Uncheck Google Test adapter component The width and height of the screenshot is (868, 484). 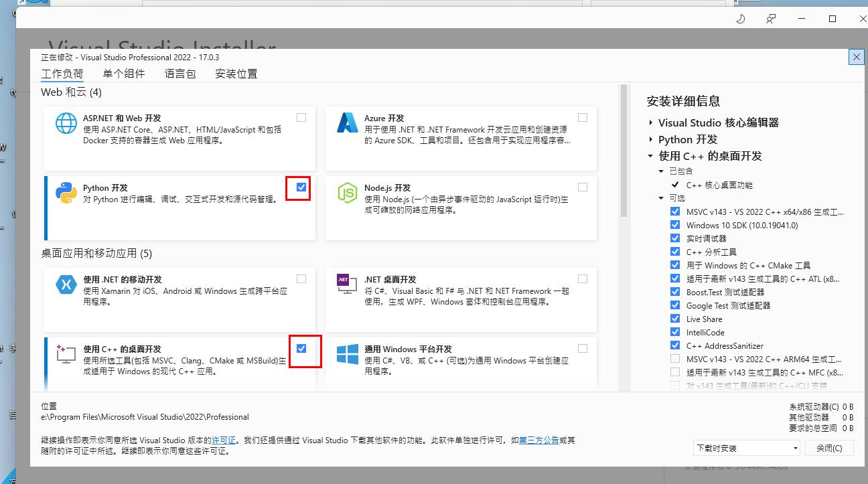click(675, 305)
